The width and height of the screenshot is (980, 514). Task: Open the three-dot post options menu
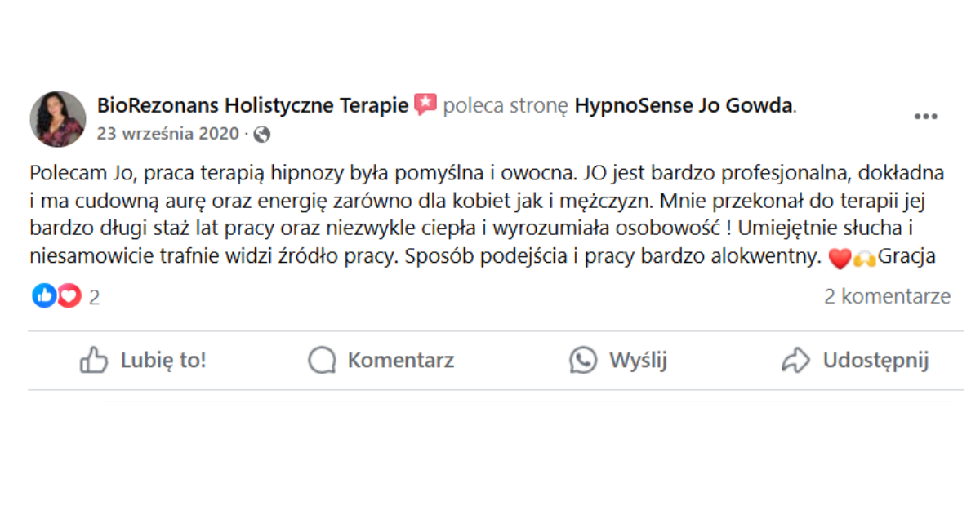pos(925,117)
